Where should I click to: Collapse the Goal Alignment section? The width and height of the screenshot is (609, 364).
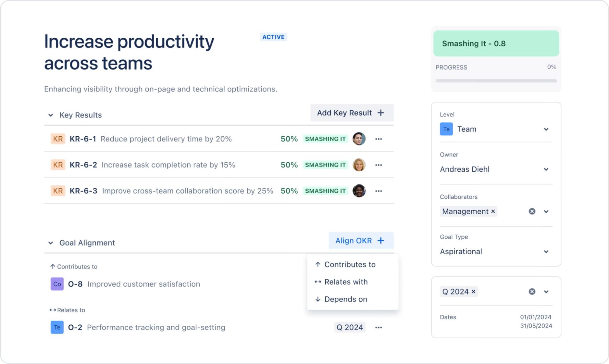(51, 243)
